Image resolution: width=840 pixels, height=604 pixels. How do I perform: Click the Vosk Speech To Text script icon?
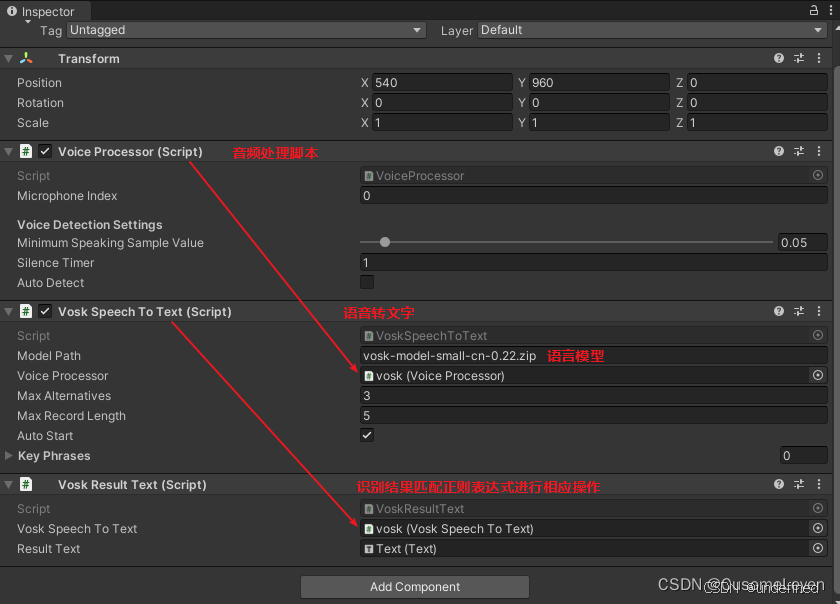(26, 311)
